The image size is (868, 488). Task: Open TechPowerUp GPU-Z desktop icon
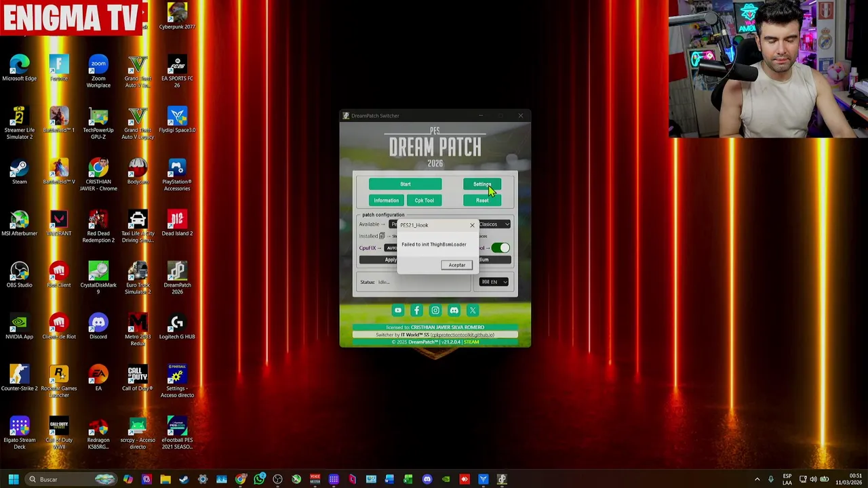98,123
